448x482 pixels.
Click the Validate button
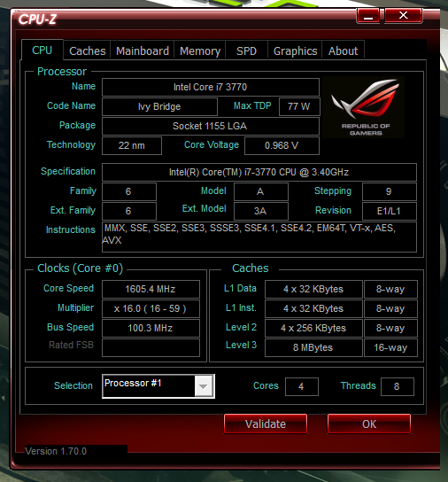tap(266, 424)
